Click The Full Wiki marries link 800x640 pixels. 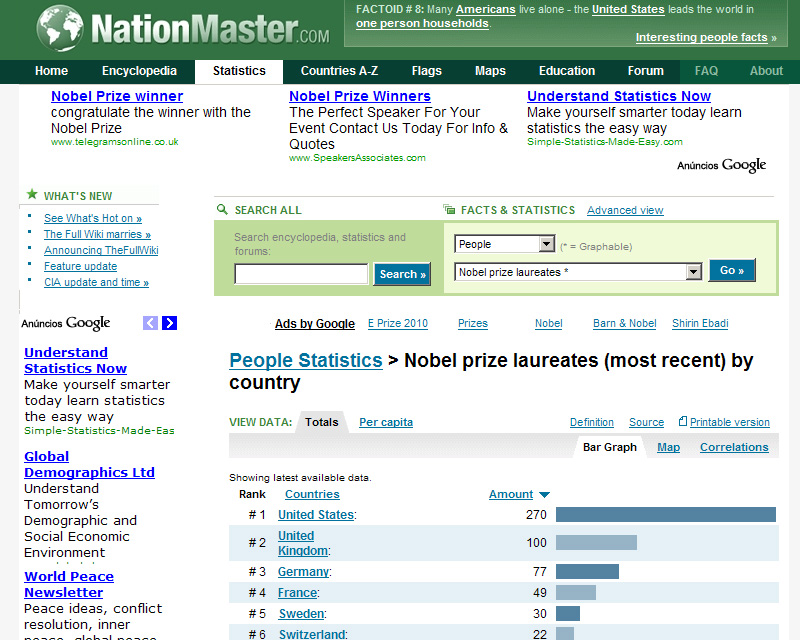[x=97, y=234]
